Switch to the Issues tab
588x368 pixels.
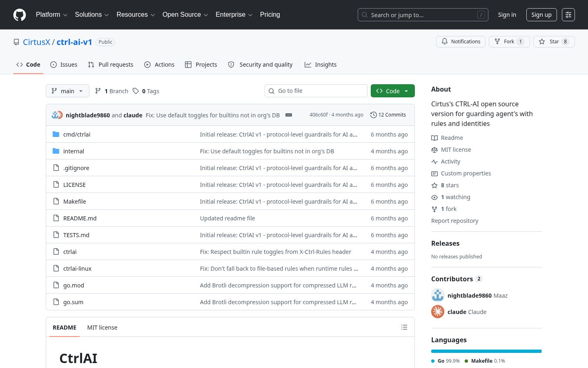[x=64, y=65]
